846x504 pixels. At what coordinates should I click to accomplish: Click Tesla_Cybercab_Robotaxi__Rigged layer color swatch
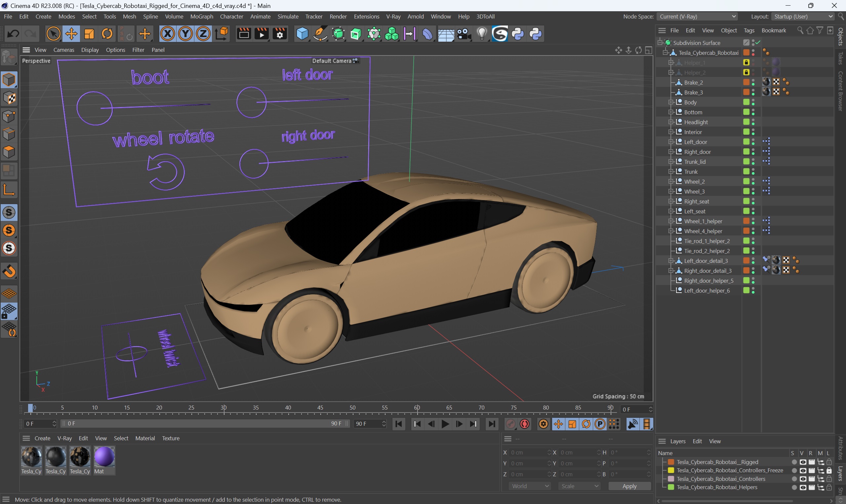[x=671, y=462]
